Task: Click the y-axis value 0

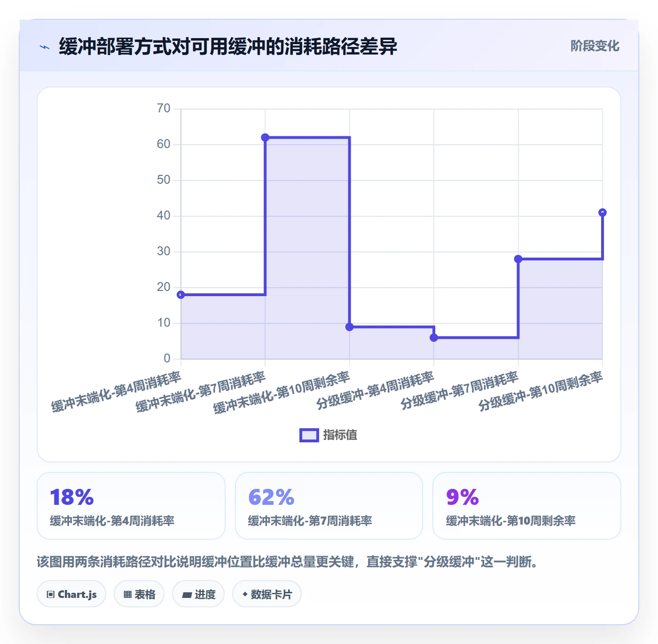Action: point(167,359)
